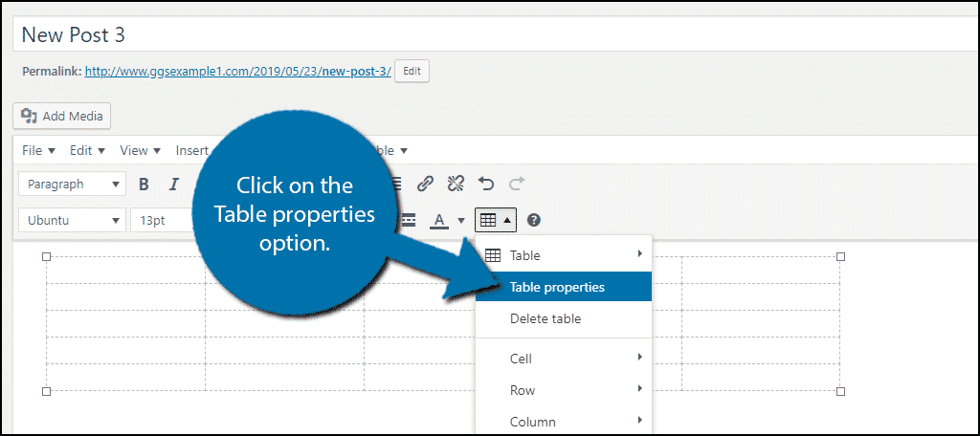
Task: Open the new-post-3 permalink URL
Action: [x=238, y=71]
